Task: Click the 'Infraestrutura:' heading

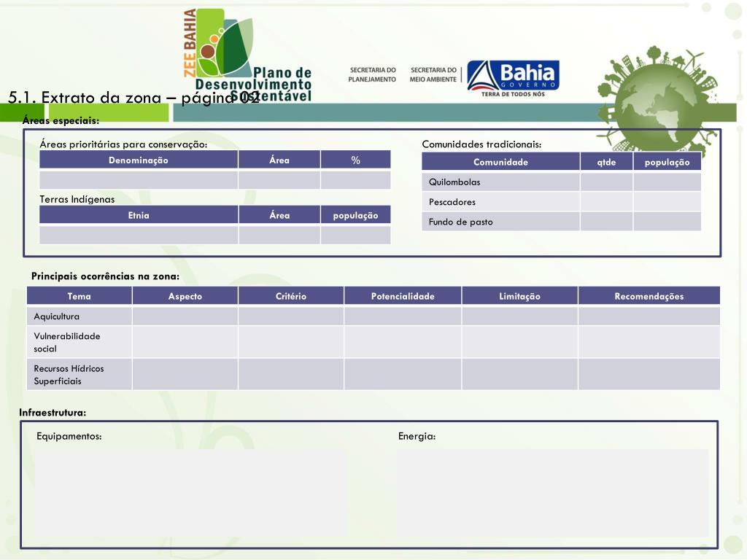Action: click(53, 413)
